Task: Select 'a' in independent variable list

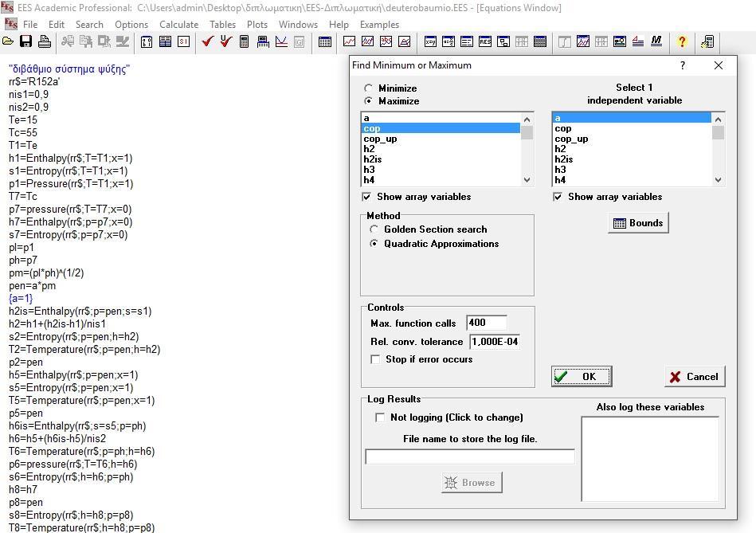Action: pos(632,118)
